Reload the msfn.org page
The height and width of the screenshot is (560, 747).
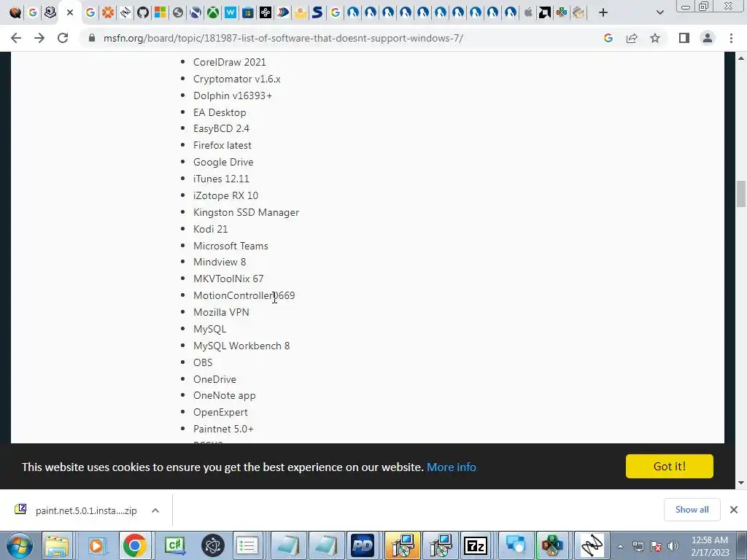(x=63, y=38)
